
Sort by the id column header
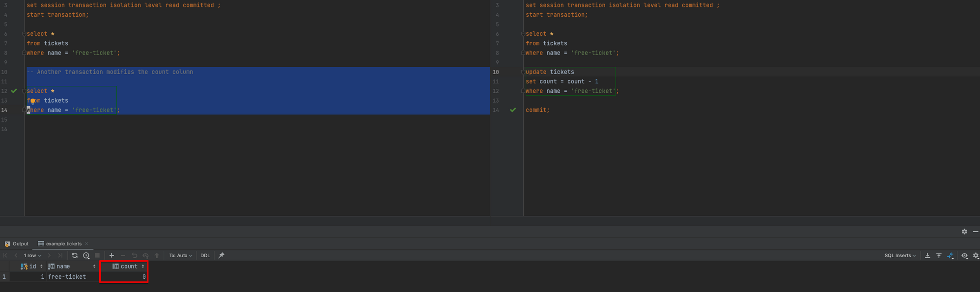(31, 266)
